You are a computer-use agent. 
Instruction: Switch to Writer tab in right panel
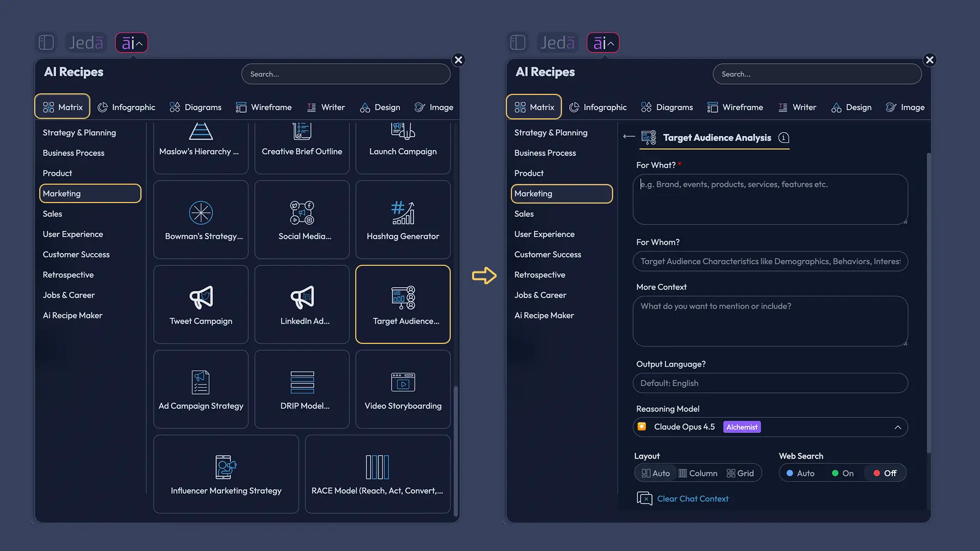tap(797, 107)
